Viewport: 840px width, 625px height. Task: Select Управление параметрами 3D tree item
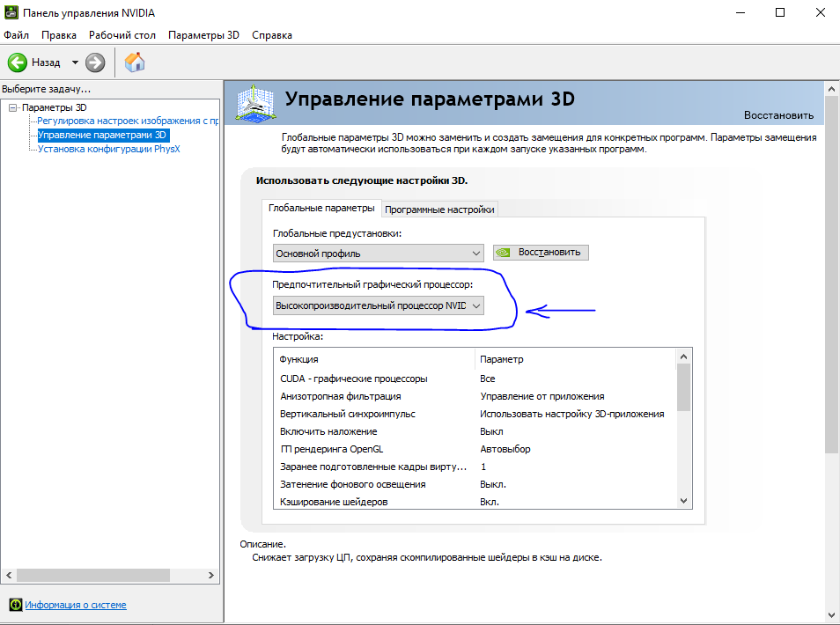103,135
